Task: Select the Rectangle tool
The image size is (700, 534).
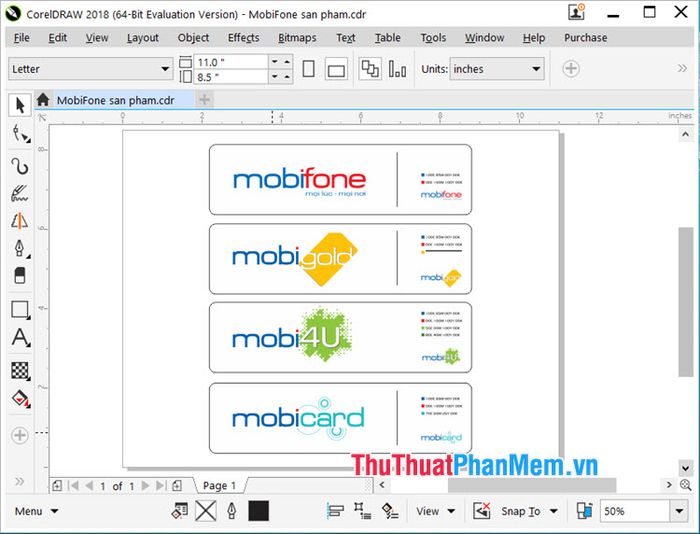Action: [x=20, y=309]
